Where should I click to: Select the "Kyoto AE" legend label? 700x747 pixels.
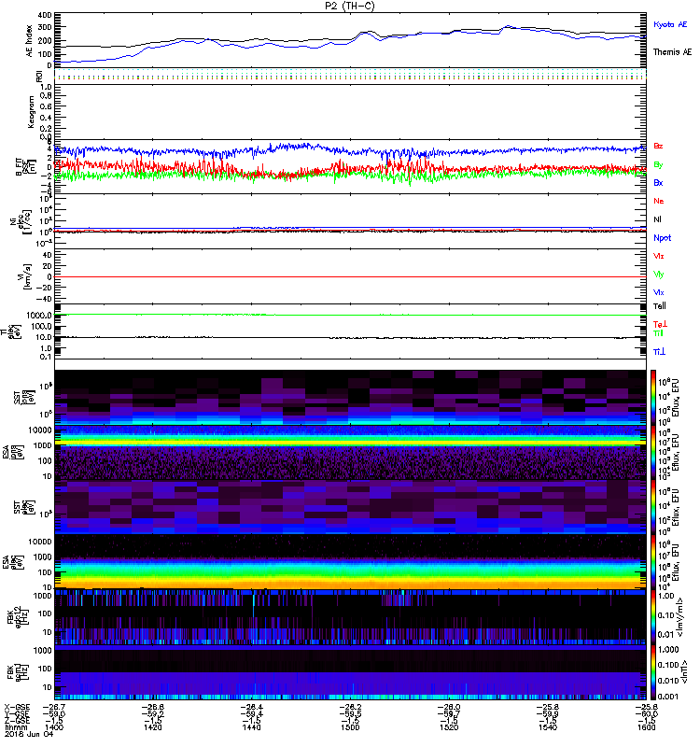(670, 24)
